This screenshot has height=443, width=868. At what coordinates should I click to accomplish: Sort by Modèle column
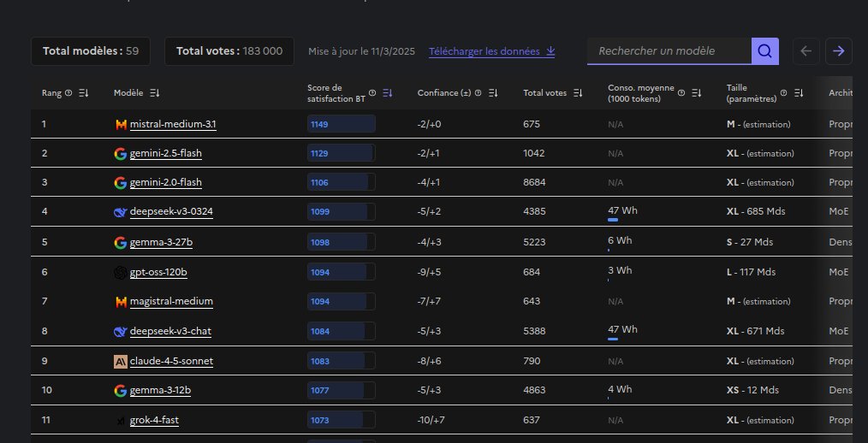pos(155,93)
